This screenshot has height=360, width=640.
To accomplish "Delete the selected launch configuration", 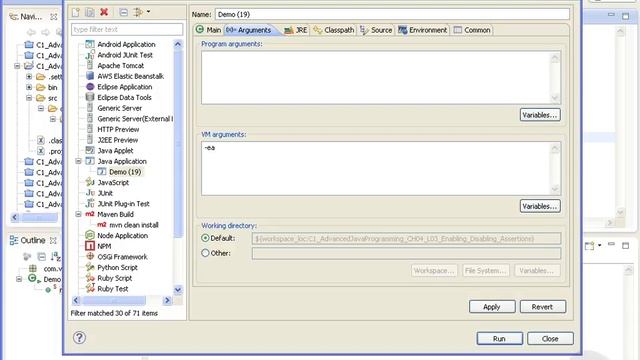I will pos(104,12).
